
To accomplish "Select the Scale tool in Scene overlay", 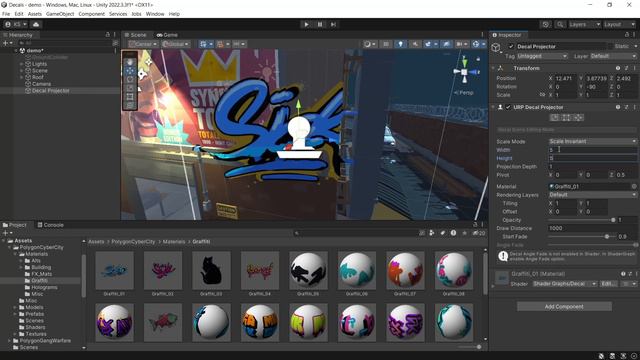I will (130, 88).
